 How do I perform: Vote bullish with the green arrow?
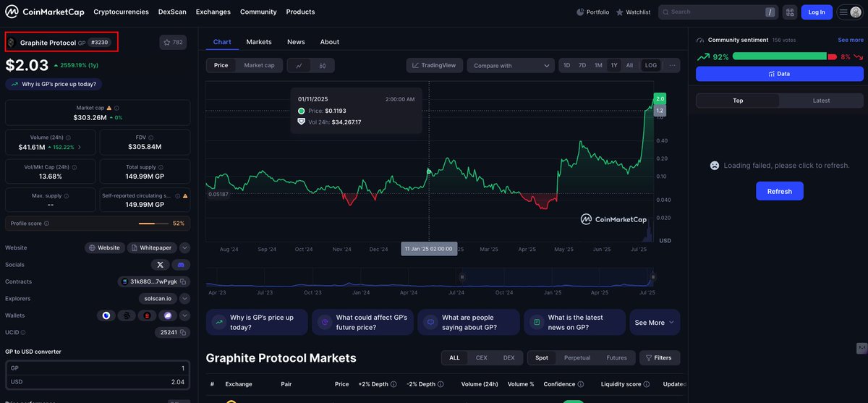tap(703, 56)
